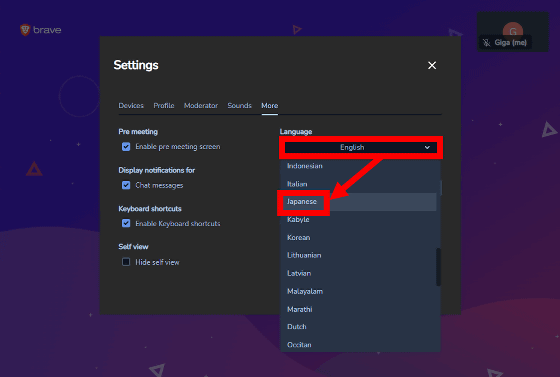The width and height of the screenshot is (560, 377).
Task: Select Occitan language option
Action: (x=358, y=345)
